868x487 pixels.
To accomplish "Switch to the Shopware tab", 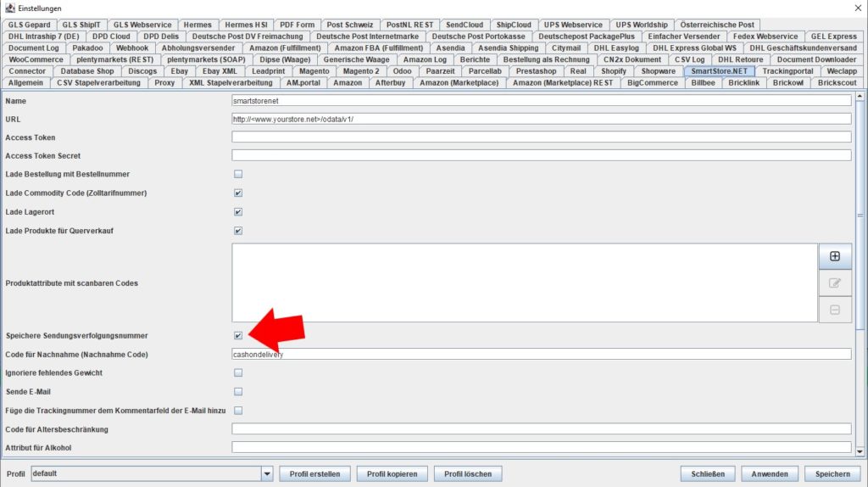I will coord(658,71).
